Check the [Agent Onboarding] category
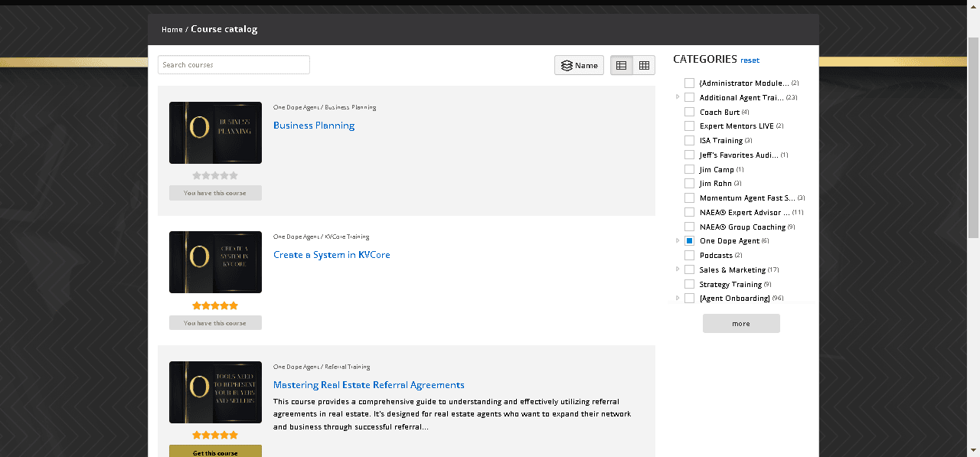 coord(690,299)
